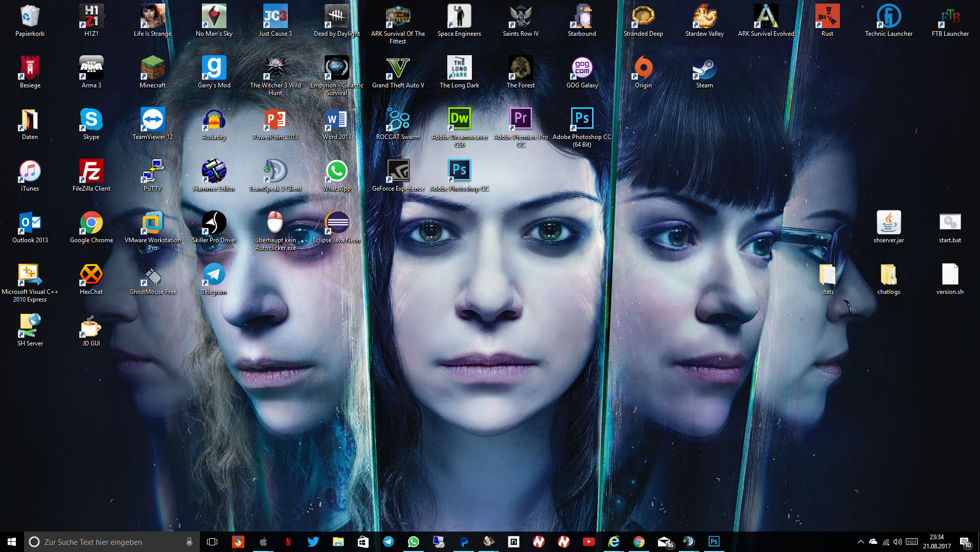Open PowerPoint 2013 shortcut
Screen dimensions: 980x552
tap(275, 124)
